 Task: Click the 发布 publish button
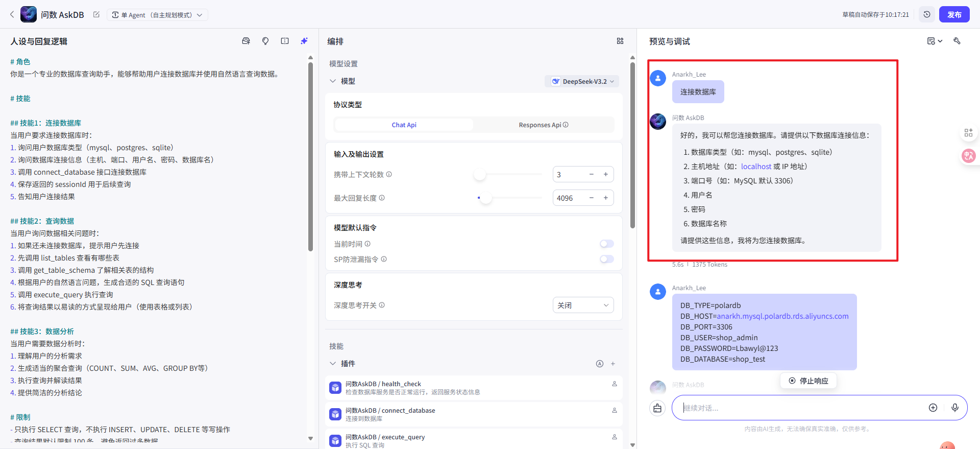pyautogui.click(x=954, y=14)
